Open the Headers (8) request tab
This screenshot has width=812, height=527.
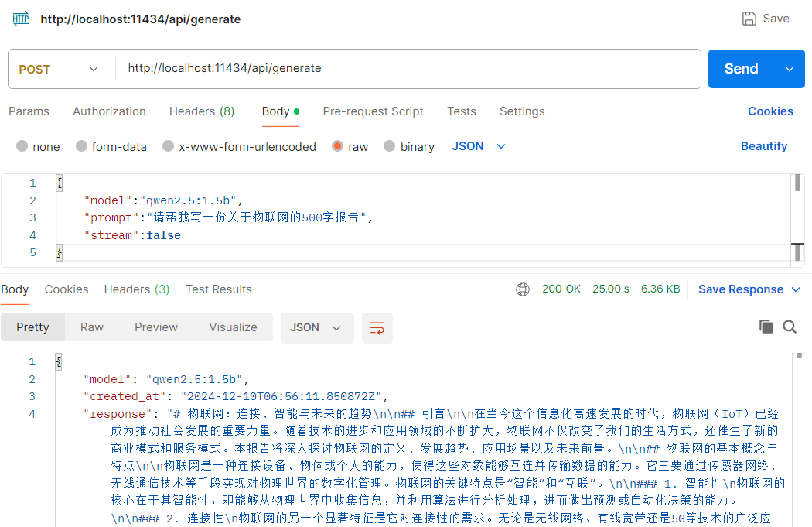(x=201, y=111)
